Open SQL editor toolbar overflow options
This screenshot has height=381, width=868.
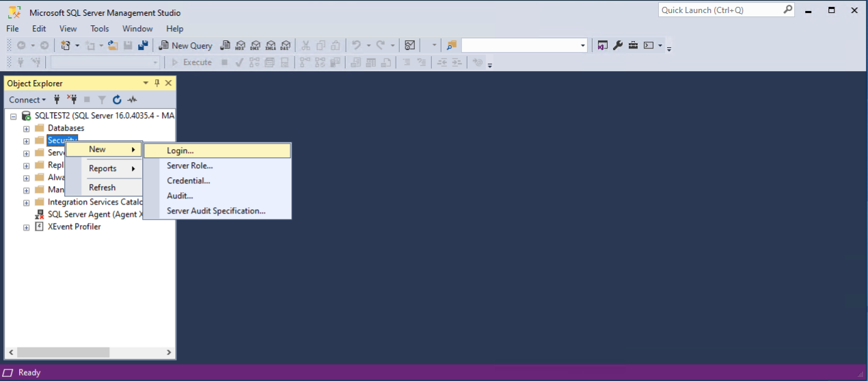(x=490, y=64)
